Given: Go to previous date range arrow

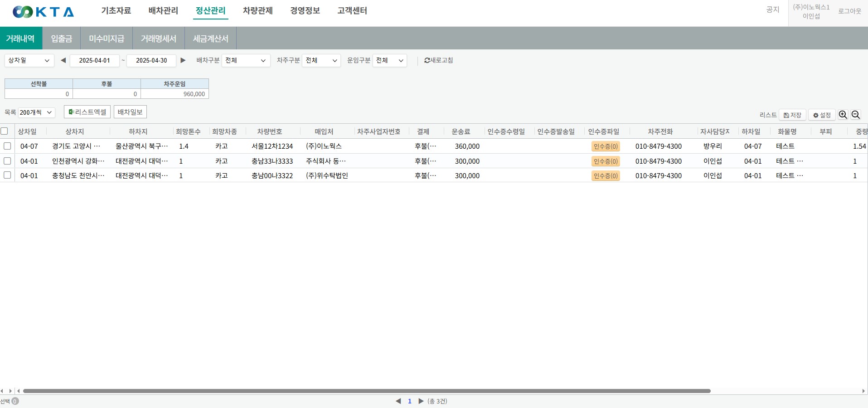Looking at the screenshot, I should click(x=63, y=60).
